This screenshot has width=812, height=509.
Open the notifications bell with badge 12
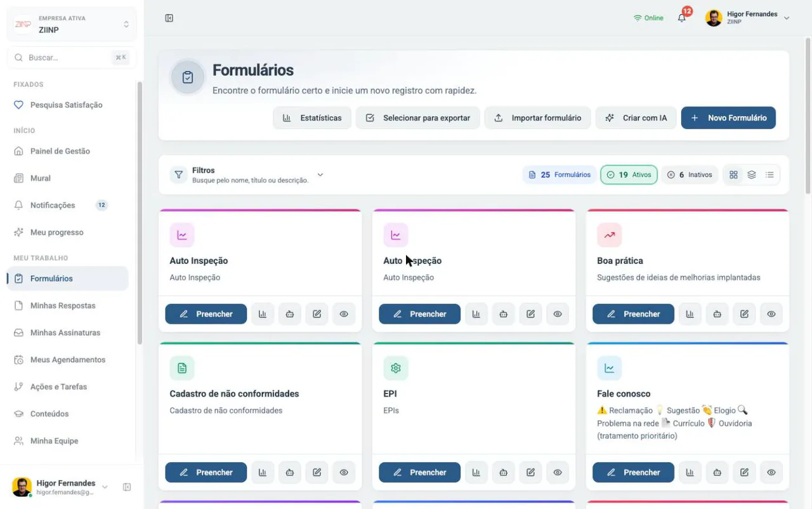682,18
